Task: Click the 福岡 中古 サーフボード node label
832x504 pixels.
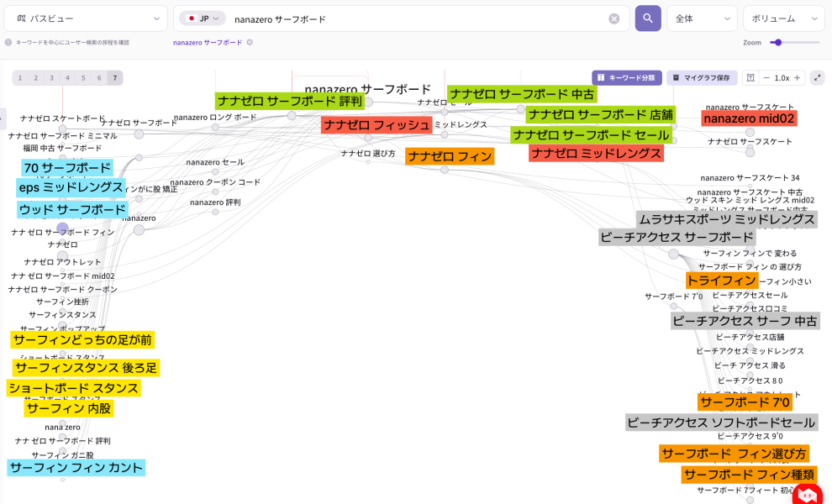Action: click(x=62, y=148)
